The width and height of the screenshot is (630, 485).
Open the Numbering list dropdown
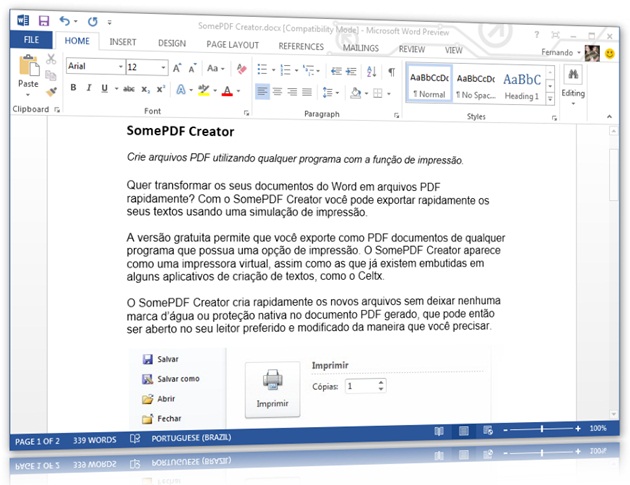[297, 70]
